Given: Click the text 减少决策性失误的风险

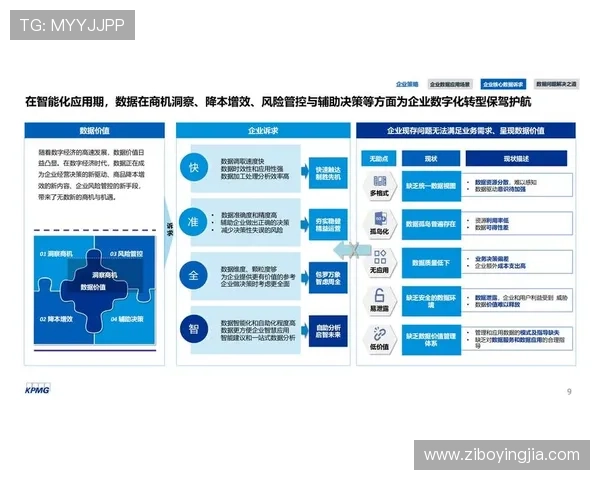Looking at the screenshot, I should (x=252, y=230).
